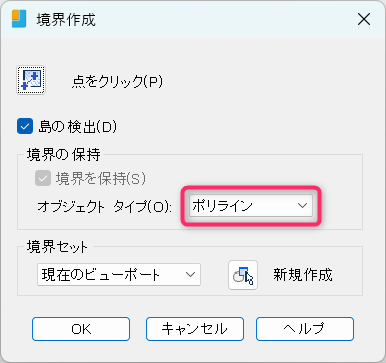Click the 境界作成 title bar text
The height and width of the screenshot is (363, 386).
(66, 20)
